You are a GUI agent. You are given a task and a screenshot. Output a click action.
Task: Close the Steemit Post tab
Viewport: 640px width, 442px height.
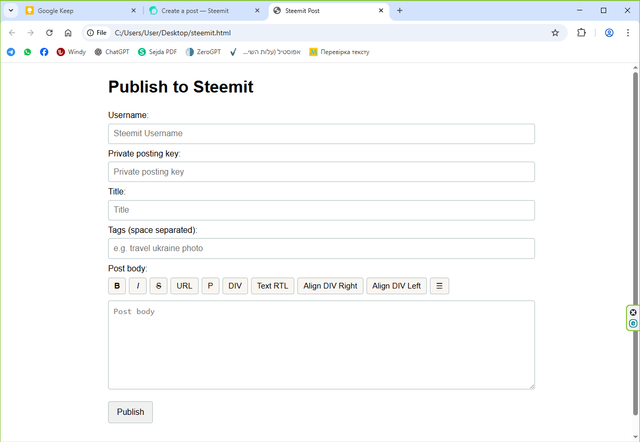pos(381,11)
